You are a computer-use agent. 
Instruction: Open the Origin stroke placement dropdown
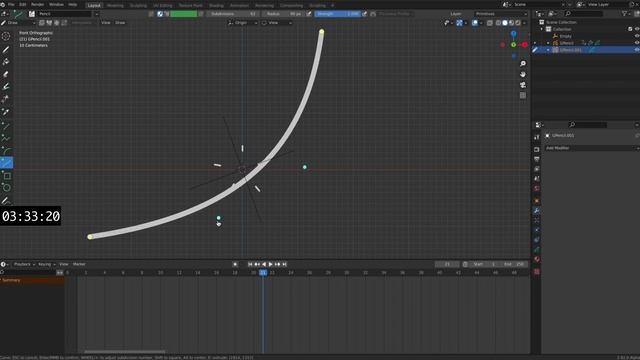[243, 23]
